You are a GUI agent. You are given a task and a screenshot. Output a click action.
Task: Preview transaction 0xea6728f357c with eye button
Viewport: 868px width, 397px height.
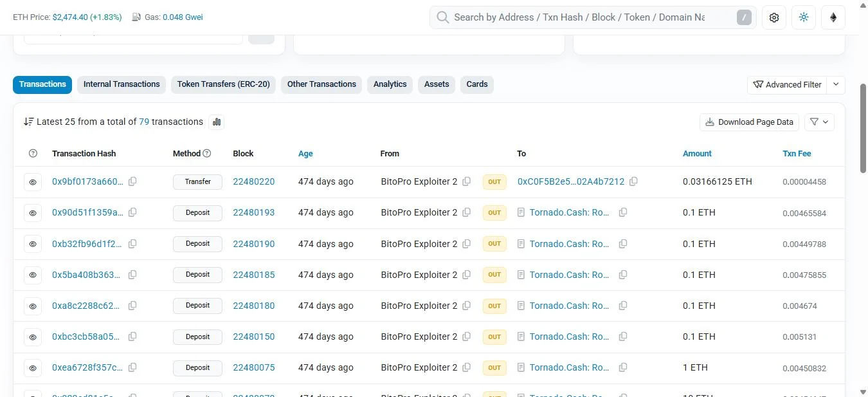pos(33,368)
